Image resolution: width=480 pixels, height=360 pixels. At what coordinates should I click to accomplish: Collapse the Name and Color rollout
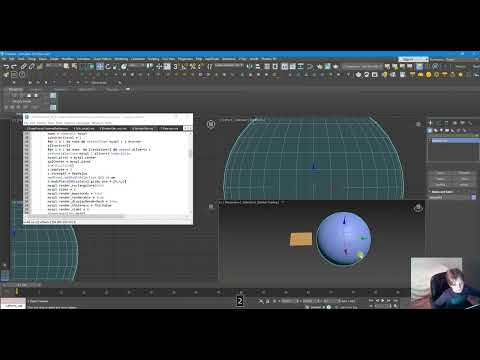[x=442, y=192]
